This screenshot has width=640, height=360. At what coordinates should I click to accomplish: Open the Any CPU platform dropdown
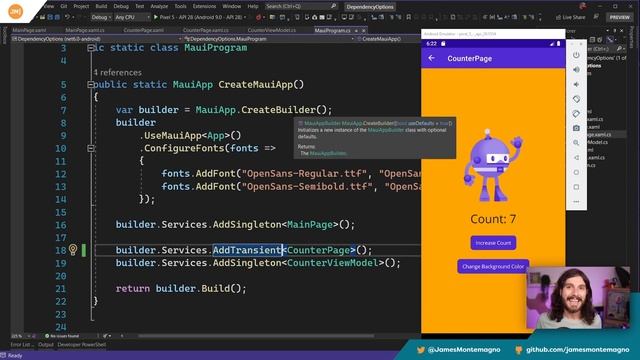tap(132, 17)
